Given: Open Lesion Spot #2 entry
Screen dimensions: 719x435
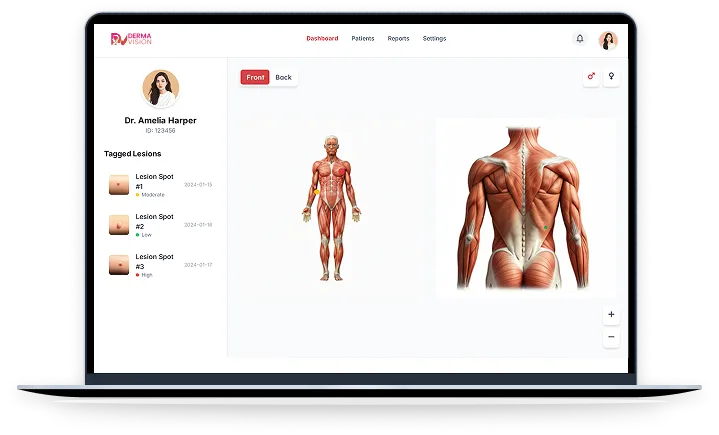Looking at the screenshot, I should [160, 225].
